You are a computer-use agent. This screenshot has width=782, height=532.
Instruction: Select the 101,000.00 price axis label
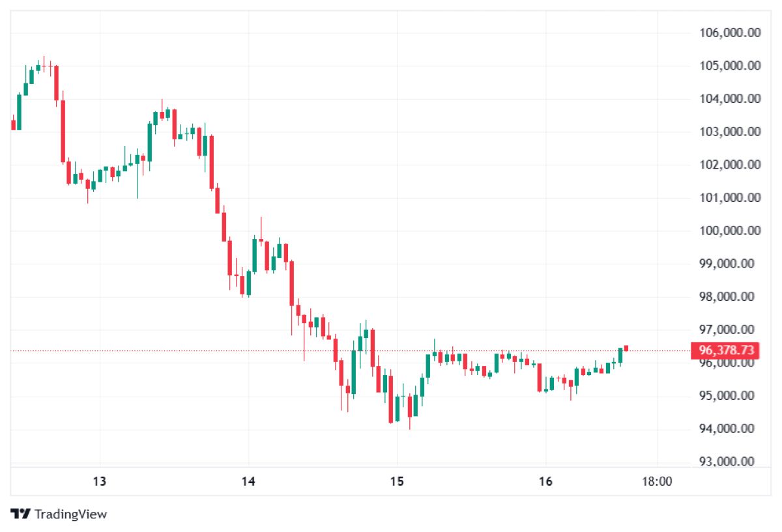(730, 198)
